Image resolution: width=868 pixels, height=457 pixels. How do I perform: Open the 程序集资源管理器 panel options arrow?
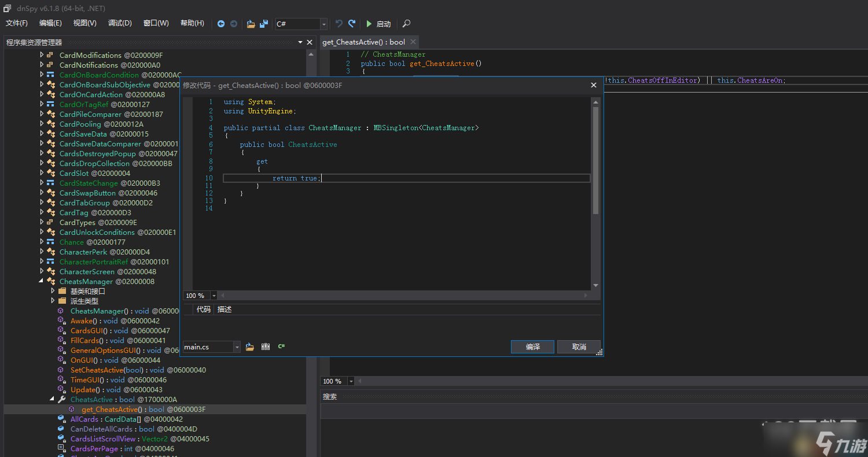coord(300,42)
